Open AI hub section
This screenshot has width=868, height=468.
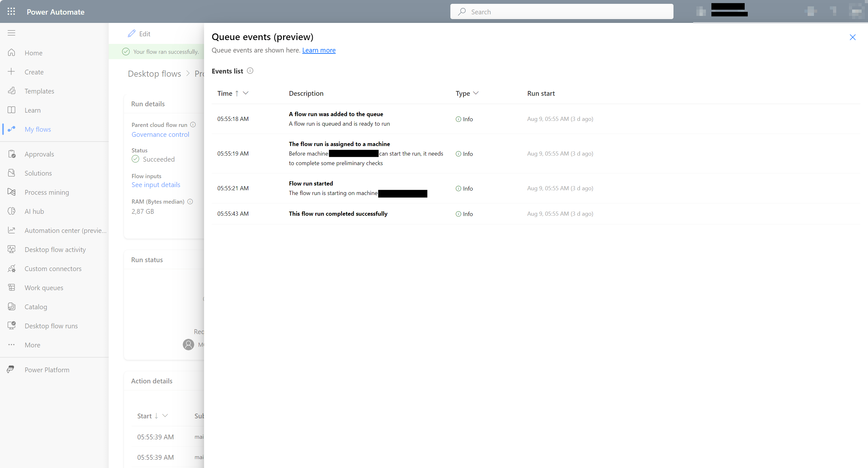(33, 211)
